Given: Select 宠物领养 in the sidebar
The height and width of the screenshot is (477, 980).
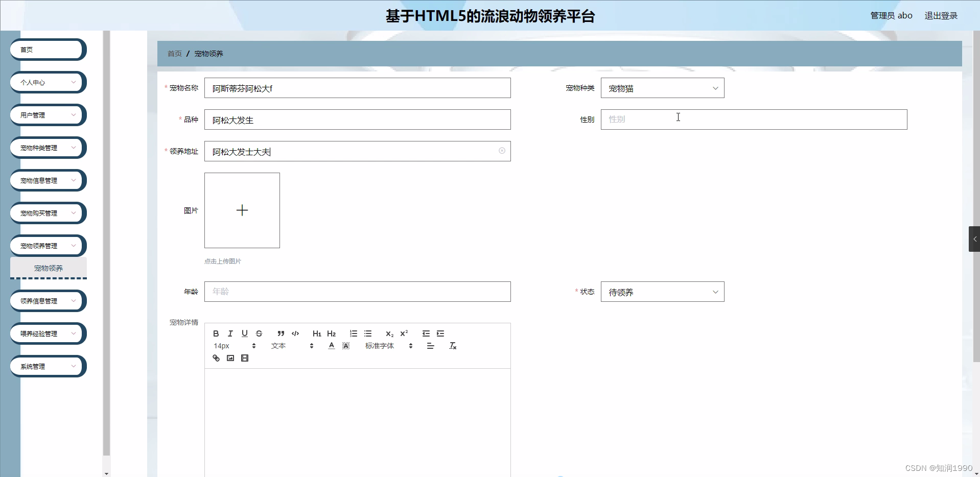Looking at the screenshot, I should 49,268.
